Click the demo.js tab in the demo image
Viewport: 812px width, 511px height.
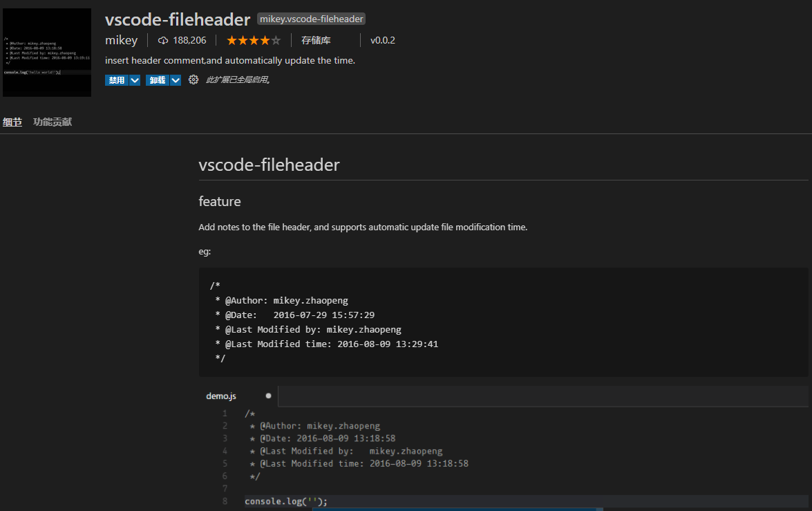click(x=221, y=396)
